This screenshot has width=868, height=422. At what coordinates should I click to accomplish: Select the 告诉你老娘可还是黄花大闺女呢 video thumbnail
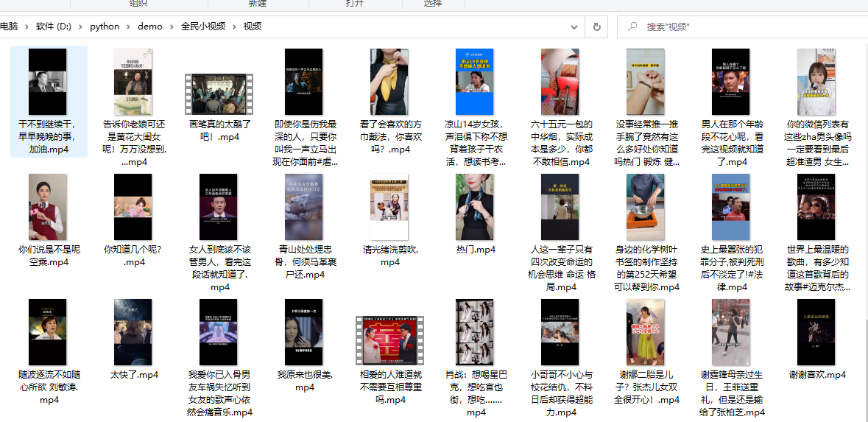[x=133, y=82]
